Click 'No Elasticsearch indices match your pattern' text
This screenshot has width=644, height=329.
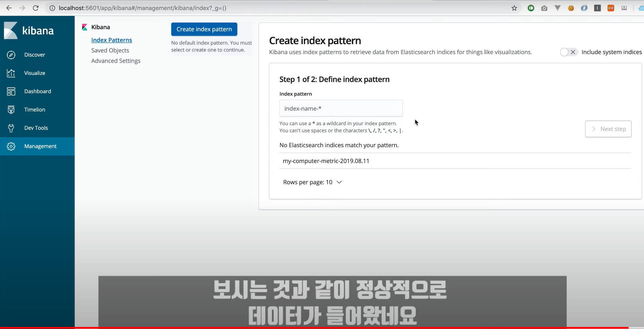point(339,145)
